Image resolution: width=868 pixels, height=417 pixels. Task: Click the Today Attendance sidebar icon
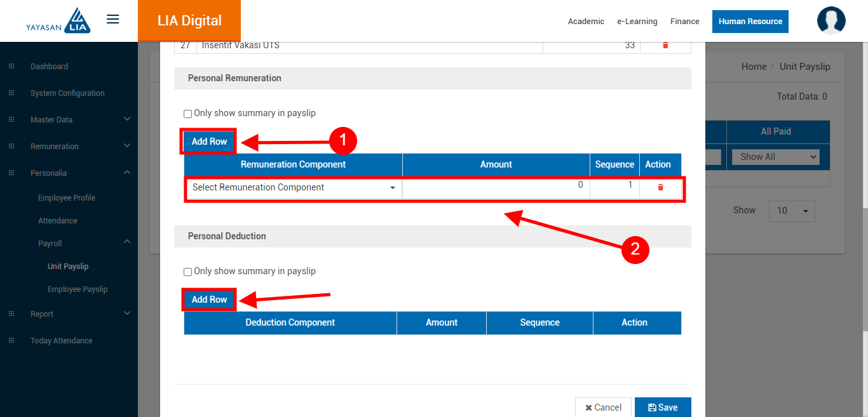click(x=11, y=341)
